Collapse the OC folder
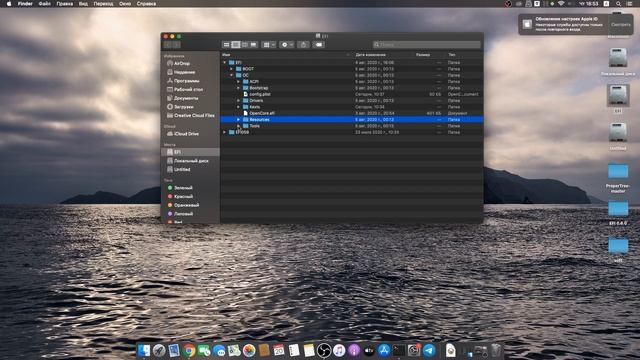Viewport: 640px width, 360px height. point(231,75)
